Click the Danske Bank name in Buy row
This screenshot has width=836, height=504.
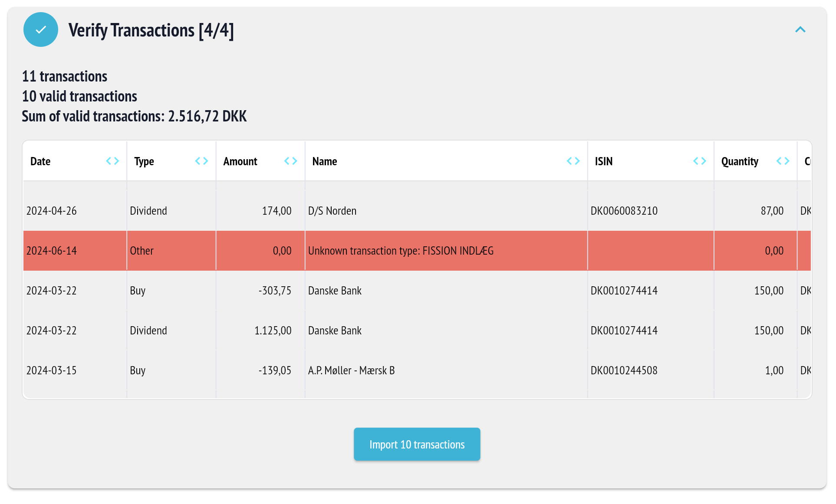pos(446,291)
